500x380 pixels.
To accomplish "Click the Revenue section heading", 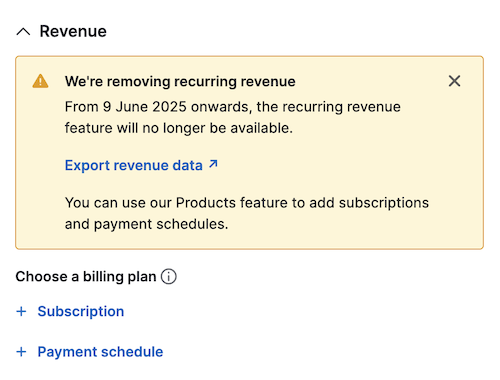I will point(73,31).
